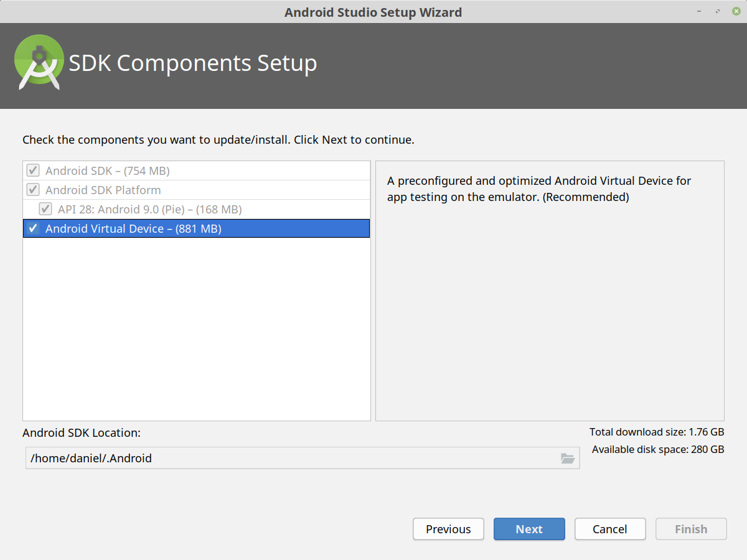Toggle the Android SDK checkbox
The image size is (747, 560).
[33, 170]
